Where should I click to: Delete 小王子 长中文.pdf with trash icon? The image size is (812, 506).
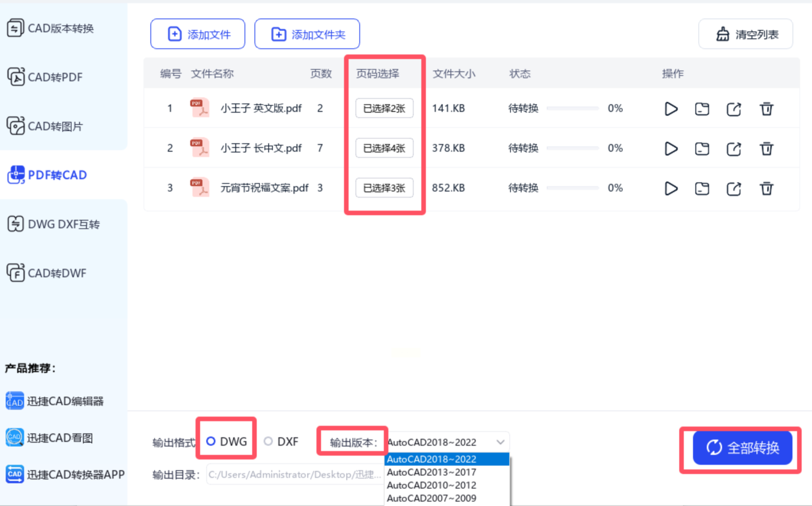(766, 149)
